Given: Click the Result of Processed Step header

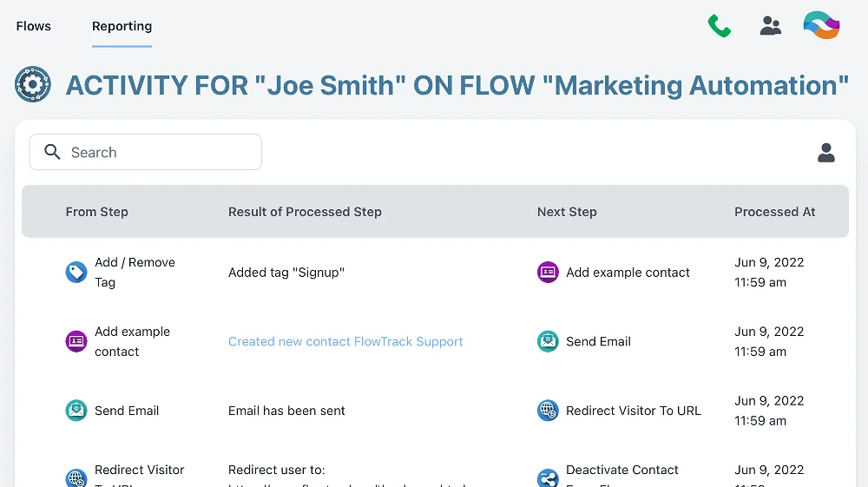Looking at the screenshot, I should [305, 212].
